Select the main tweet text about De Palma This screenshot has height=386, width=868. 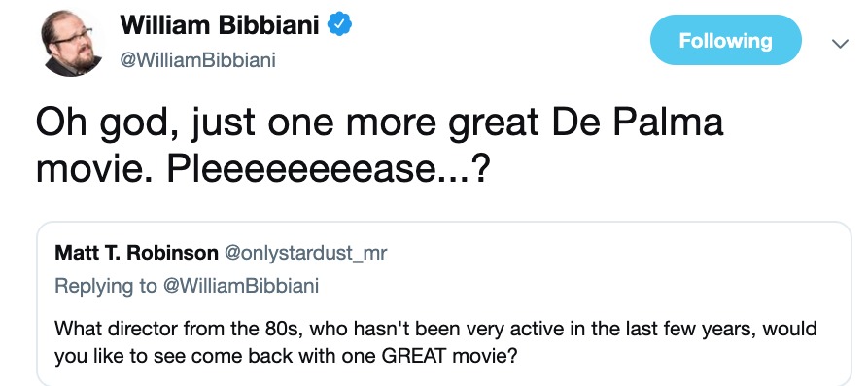tap(379, 147)
